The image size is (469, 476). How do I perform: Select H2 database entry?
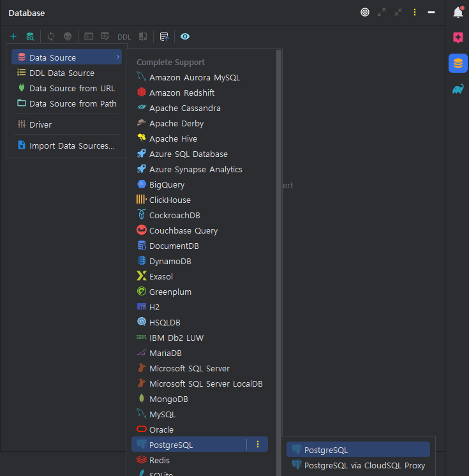click(200, 307)
